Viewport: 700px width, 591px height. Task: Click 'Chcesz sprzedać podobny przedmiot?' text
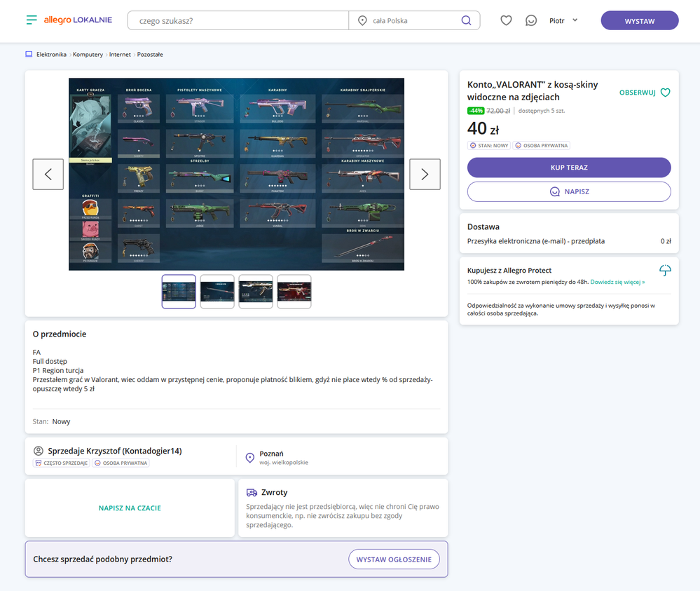(103, 559)
